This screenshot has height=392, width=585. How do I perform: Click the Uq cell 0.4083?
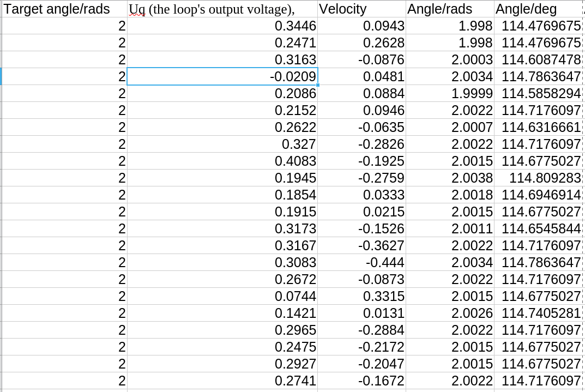click(x=222, y=161)
